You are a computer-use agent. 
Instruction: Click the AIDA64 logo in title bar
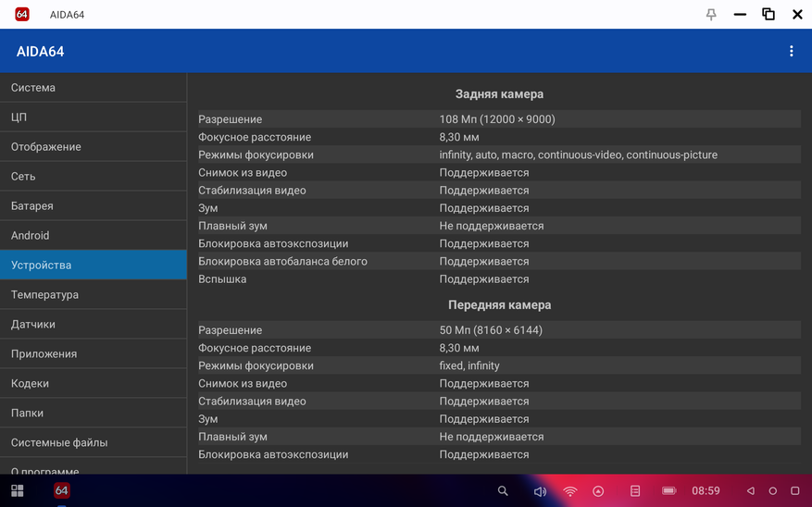21,15
